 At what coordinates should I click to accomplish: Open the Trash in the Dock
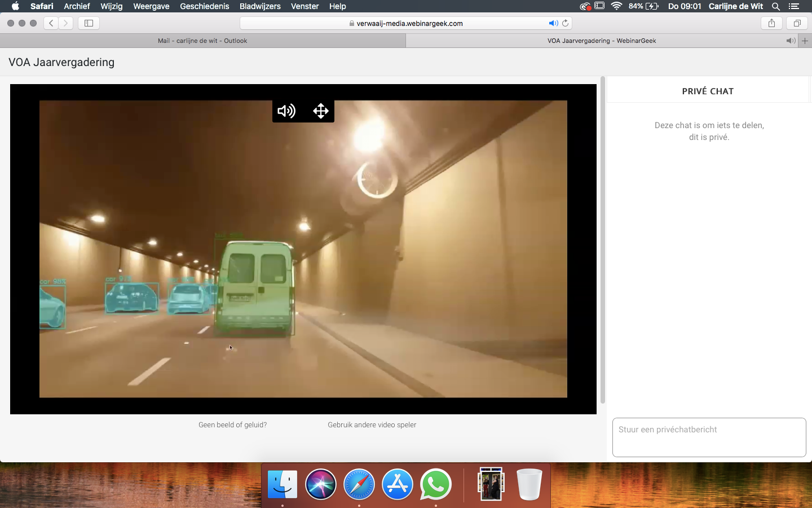[529, 484]
